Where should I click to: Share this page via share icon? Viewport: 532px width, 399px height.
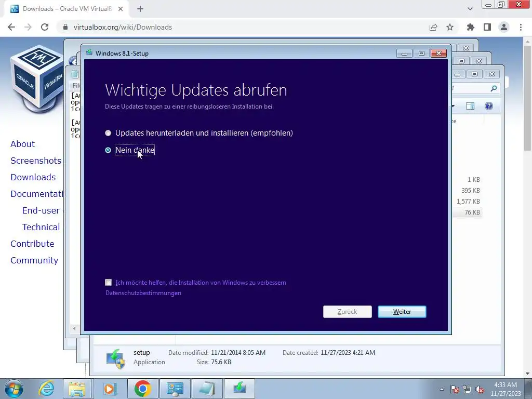coord(433,27)
